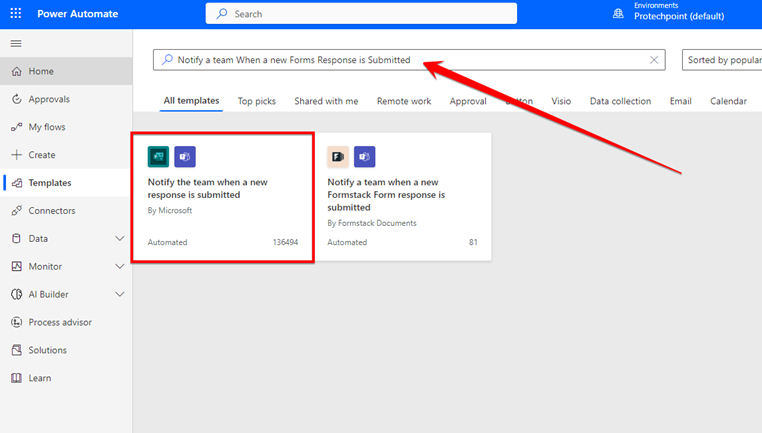Open Learn from the sidebar
Screen dimensions: 762x433
click(66, 378)
